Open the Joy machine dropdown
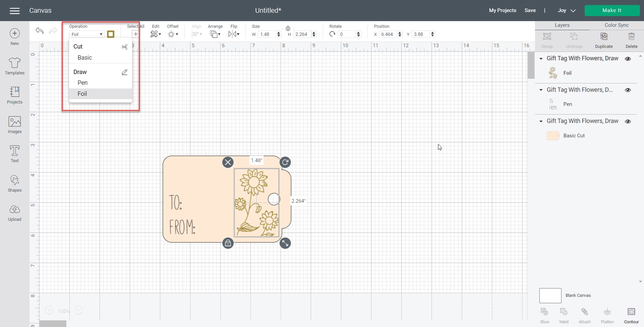This screenshot has width=644, height=327. pos(567,10)
